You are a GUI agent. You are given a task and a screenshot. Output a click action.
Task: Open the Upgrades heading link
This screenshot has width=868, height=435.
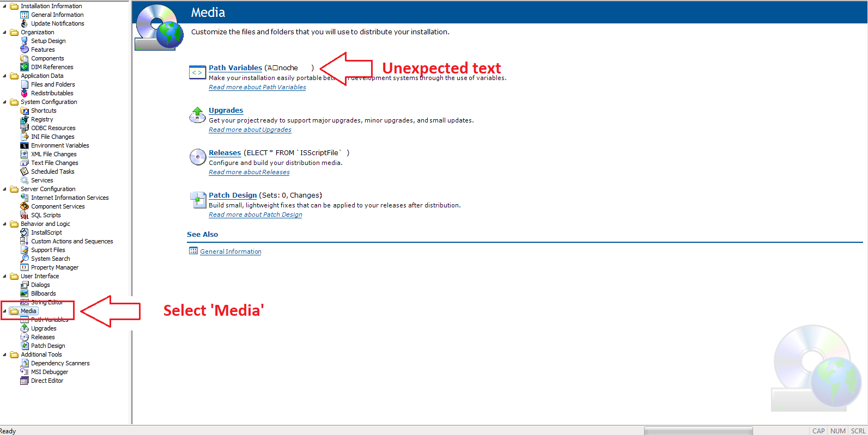click(x=226, y=111)
